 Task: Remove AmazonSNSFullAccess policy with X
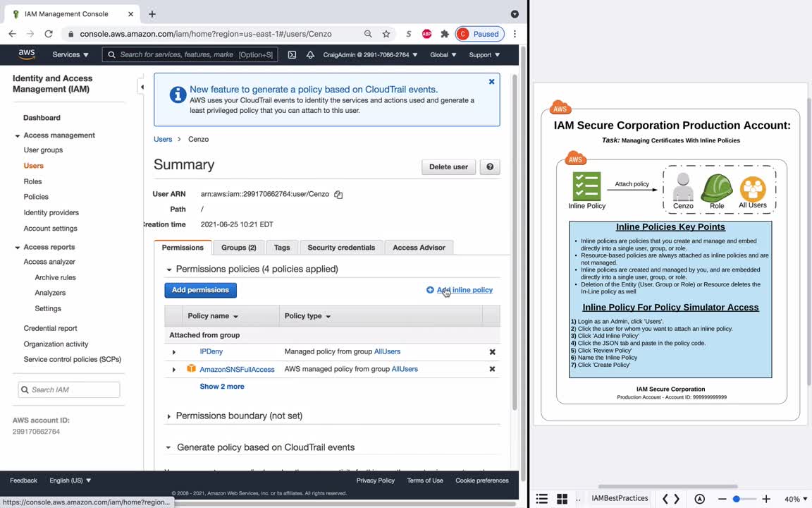pos(493,369)
